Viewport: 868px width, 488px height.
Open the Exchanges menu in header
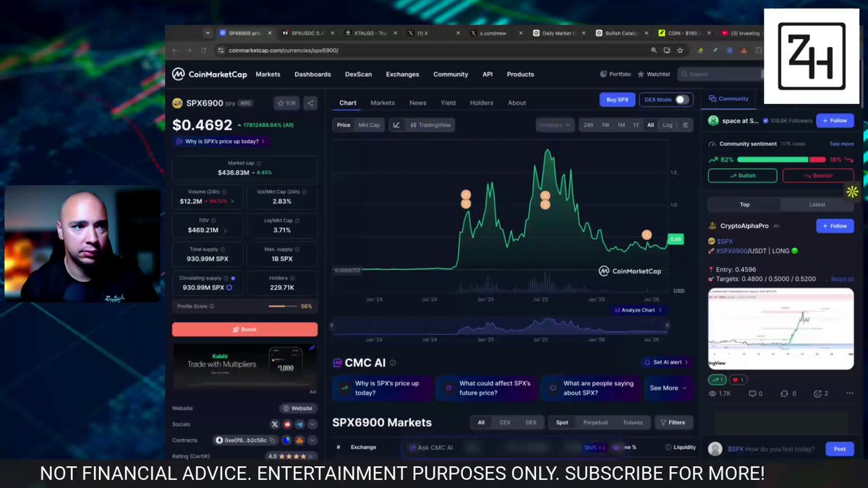(402, 74)
